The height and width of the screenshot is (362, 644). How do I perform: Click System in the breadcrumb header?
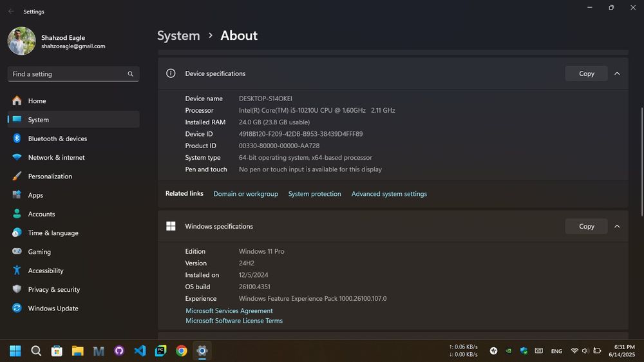click(x=178, y=35)
